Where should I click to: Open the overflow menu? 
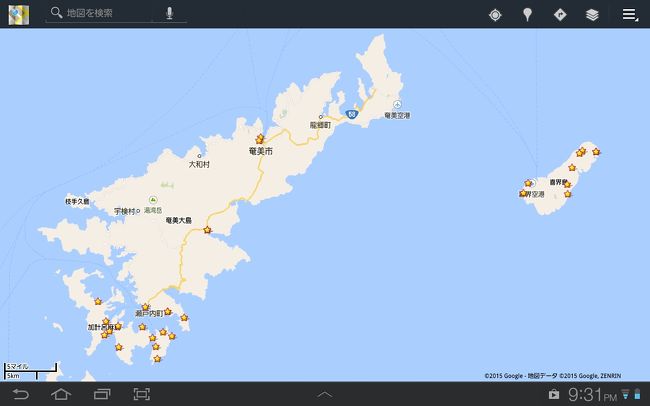630,15
